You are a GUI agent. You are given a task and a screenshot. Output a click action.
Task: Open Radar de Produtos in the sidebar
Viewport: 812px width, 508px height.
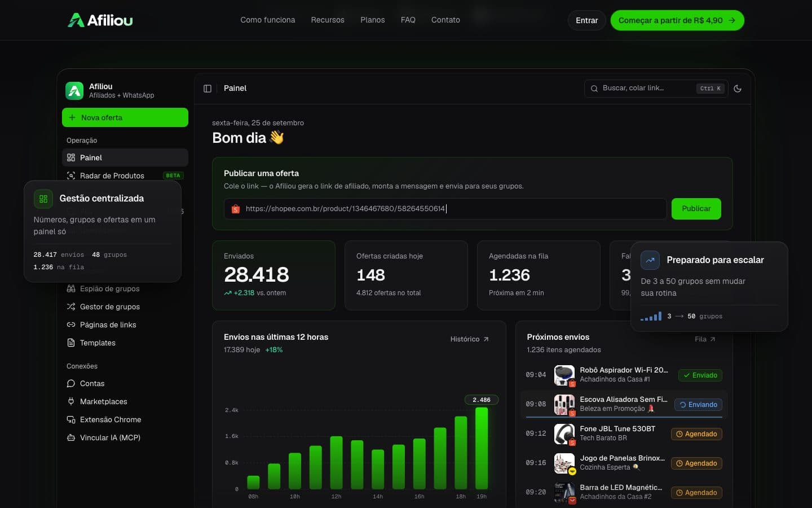(x=125, y=176)
